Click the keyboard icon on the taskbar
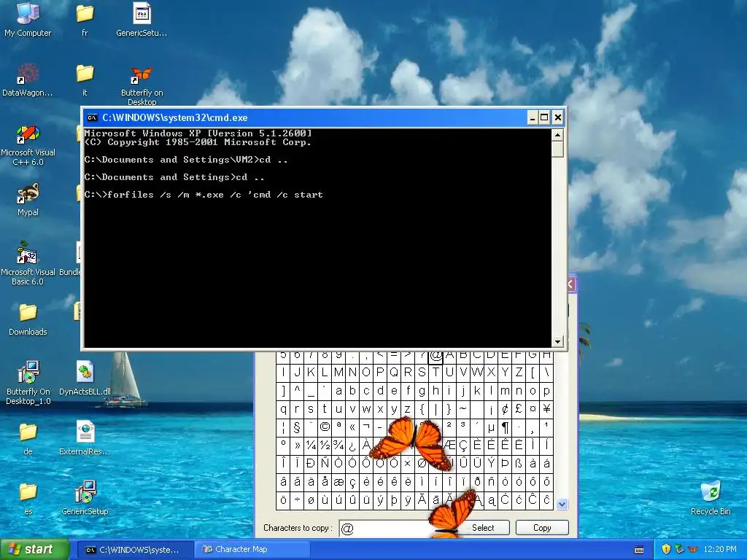The image size is (747, 560). point(639,550)
